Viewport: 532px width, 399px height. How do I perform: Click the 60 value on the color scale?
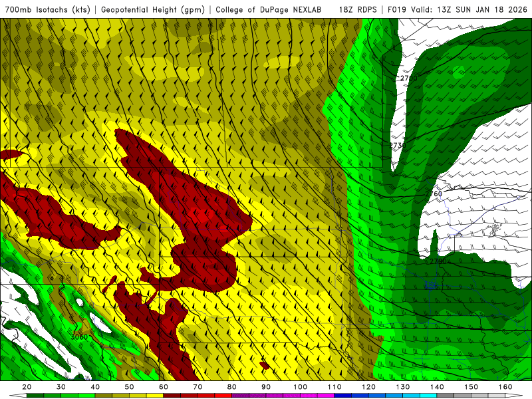tap(164, 387)
